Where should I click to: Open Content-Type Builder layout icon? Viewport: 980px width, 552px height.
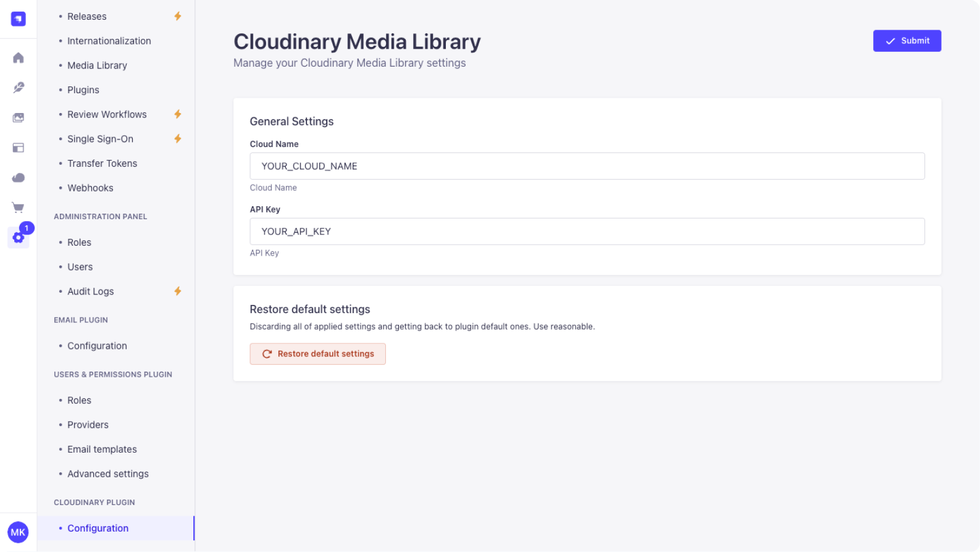(x=19, y=148)
